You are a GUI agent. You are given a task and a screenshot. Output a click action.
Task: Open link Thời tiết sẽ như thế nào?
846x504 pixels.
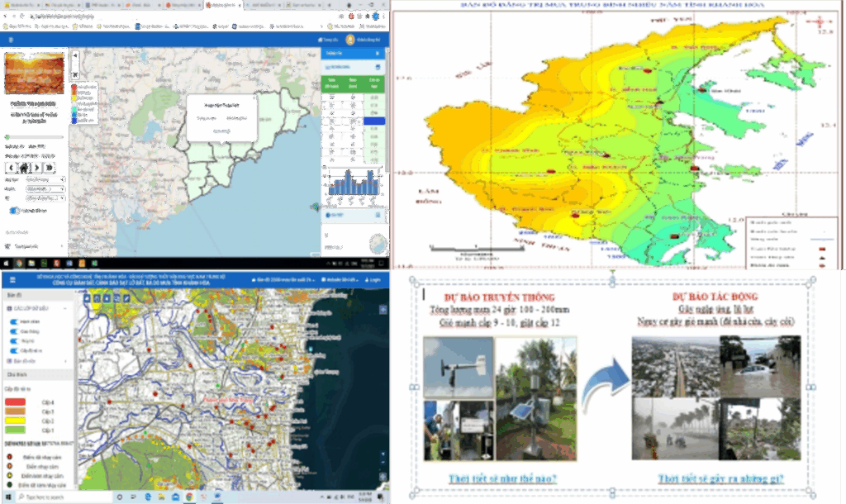[x=502, y=478]
